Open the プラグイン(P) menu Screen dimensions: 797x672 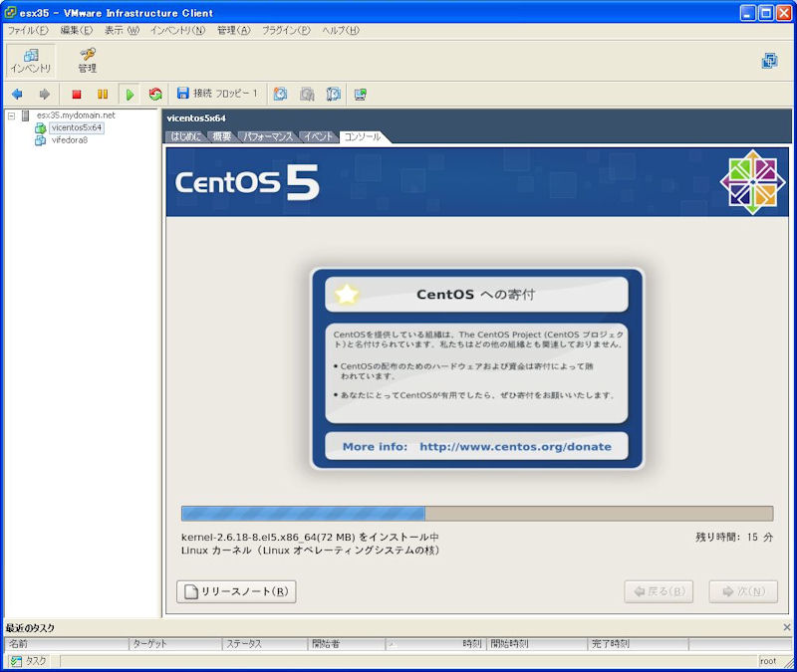tap(286, 31)
